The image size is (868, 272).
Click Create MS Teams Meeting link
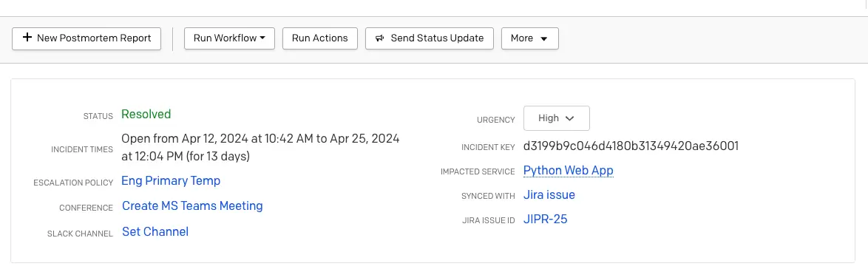(192, 205)
